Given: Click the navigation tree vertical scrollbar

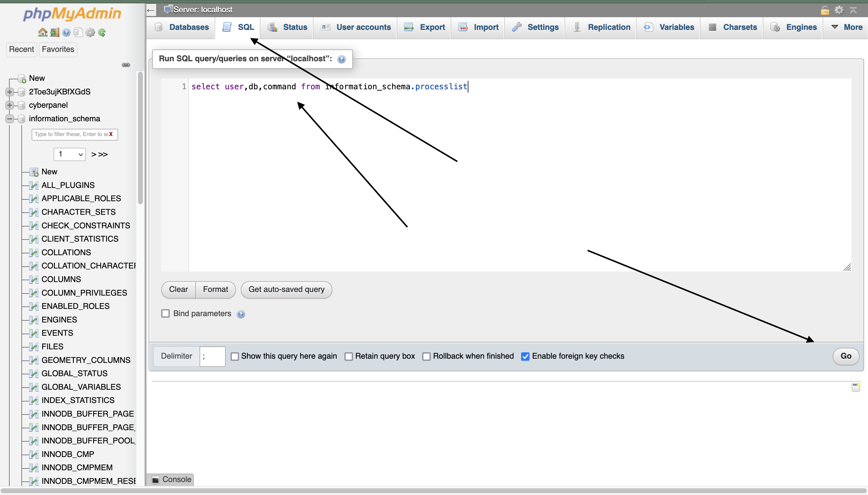Looking at the screenshot, I should (x=140, y=138).
